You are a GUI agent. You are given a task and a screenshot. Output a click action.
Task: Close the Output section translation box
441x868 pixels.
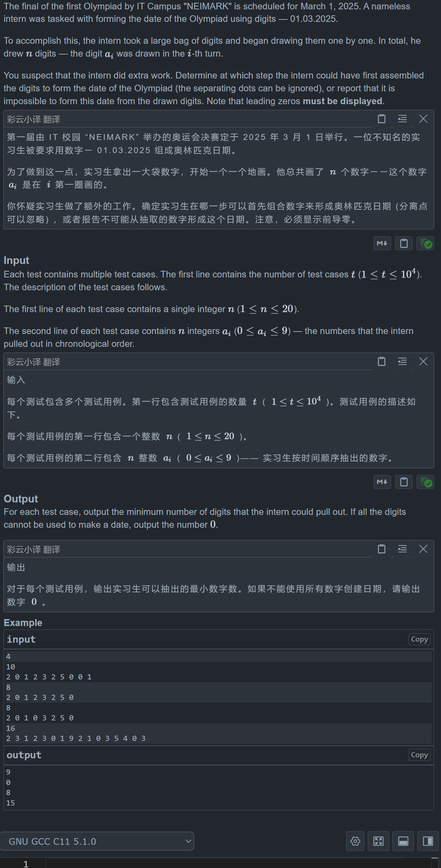point(423,549)
